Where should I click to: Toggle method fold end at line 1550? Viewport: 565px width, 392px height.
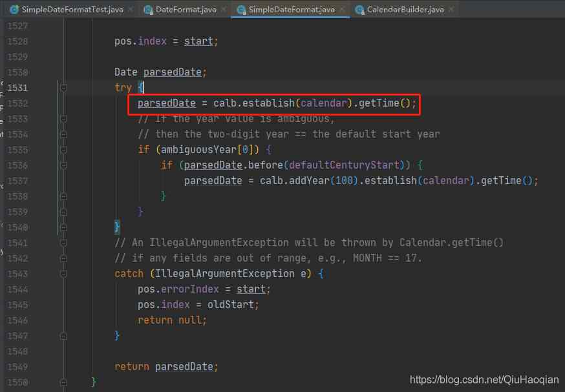tap(64, 382)
